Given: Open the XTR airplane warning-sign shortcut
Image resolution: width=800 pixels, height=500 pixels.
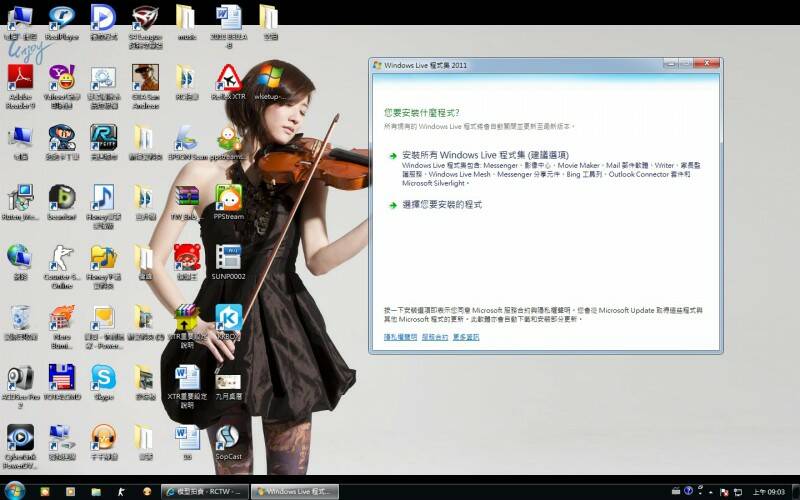Looking at the screenshot, I should [x=229, y=82].
